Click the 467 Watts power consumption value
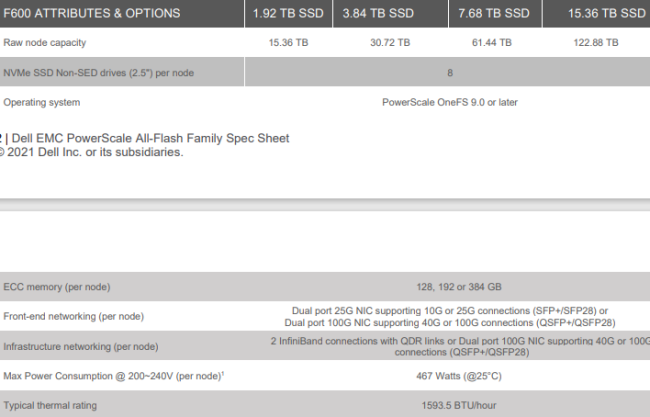The width and height of the screenshot is (650, 417). click(x=459, y=376)
